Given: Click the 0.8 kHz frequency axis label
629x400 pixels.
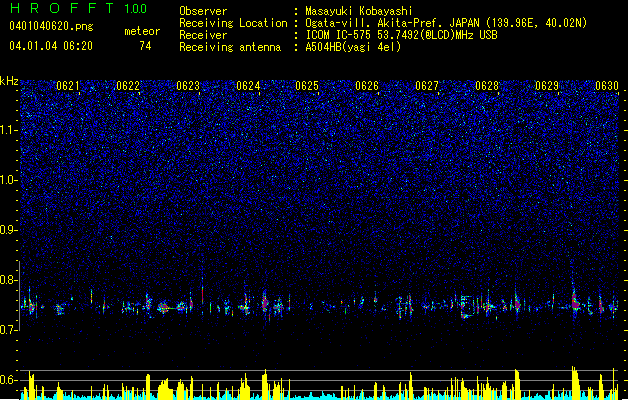Looking at the screenshot, I should (9, 280).
